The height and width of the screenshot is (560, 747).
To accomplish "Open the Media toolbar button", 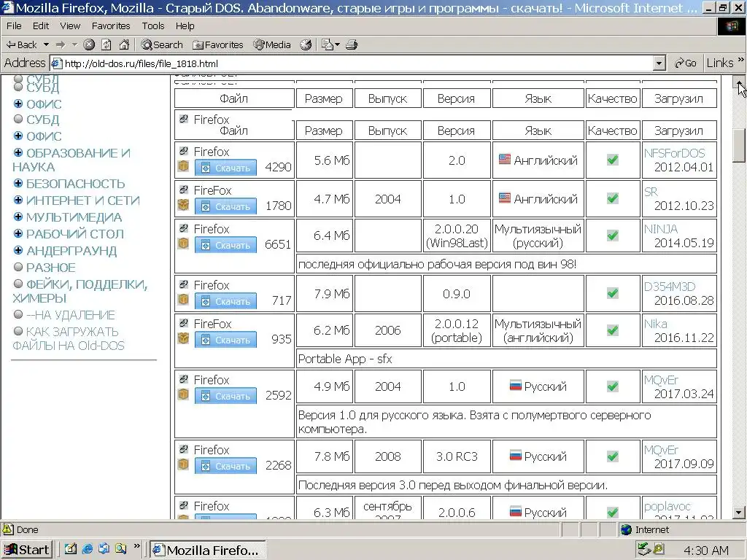I will (272, 44).
